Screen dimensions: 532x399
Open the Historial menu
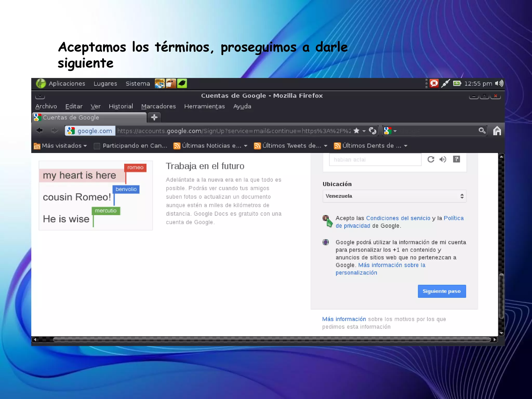tap(121, 106)
